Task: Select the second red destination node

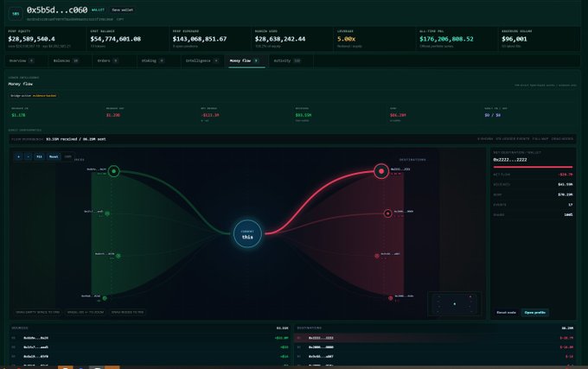Action: click(x=387, y=213)
